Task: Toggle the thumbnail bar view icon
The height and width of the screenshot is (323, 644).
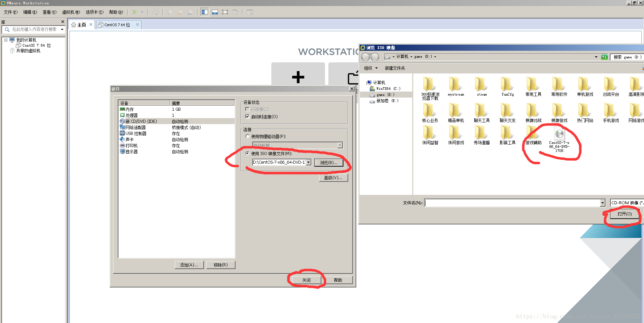Action: (215, 12)
